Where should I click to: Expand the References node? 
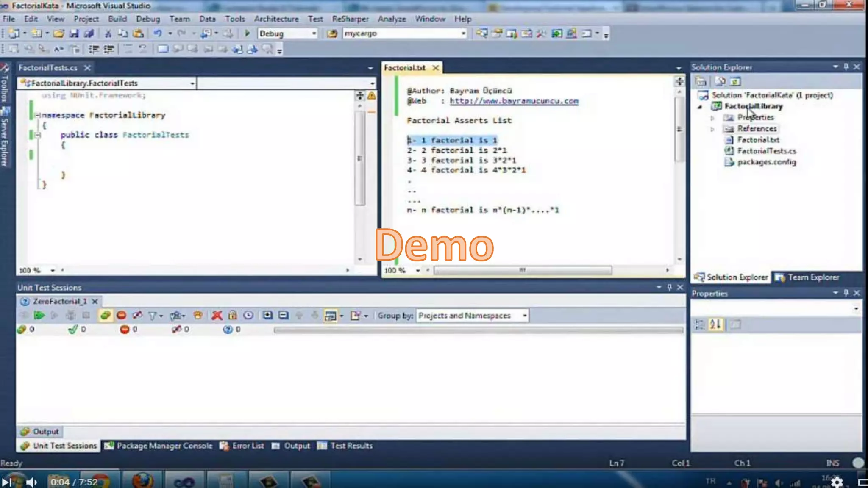click(712, 129)
